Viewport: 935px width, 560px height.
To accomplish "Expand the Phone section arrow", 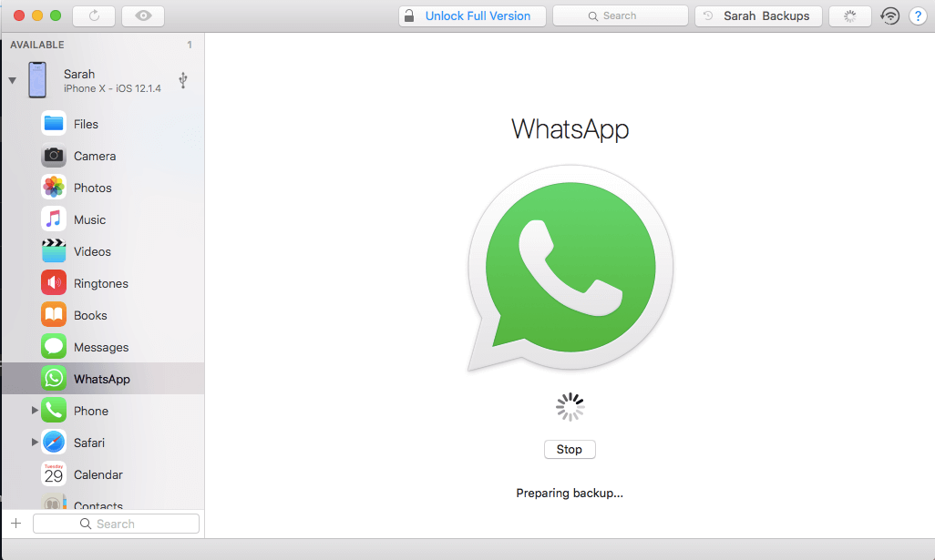I will 35,411.
